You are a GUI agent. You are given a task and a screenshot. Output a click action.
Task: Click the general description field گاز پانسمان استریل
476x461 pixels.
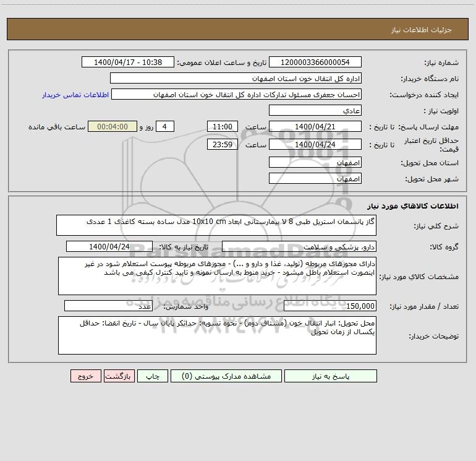click(x=216, y=225)
